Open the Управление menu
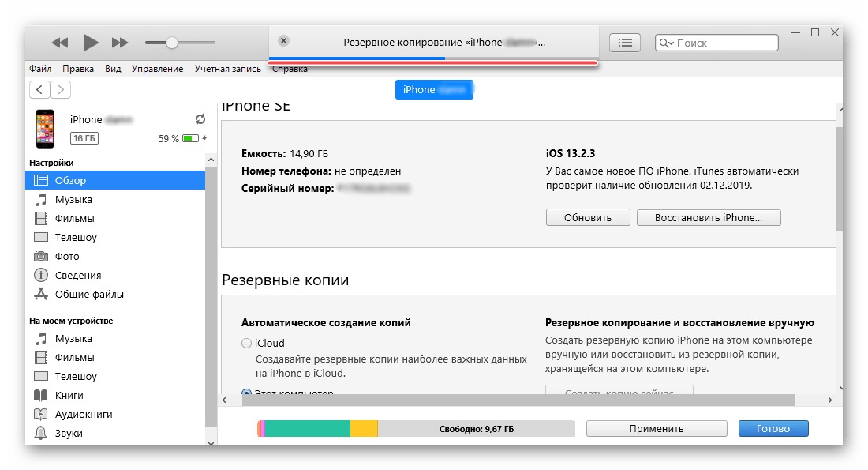The image size is (868, 470). click(157, 69)
